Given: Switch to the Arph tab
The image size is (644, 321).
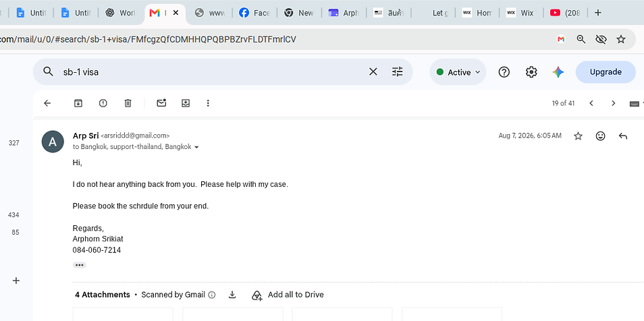Looking at the screenshot, I should click(x=344, y=13).
